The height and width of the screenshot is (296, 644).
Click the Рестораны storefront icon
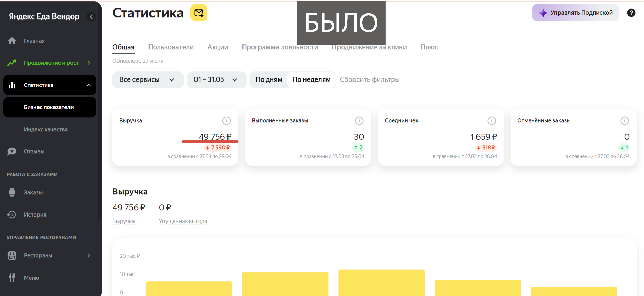[12, 255]
